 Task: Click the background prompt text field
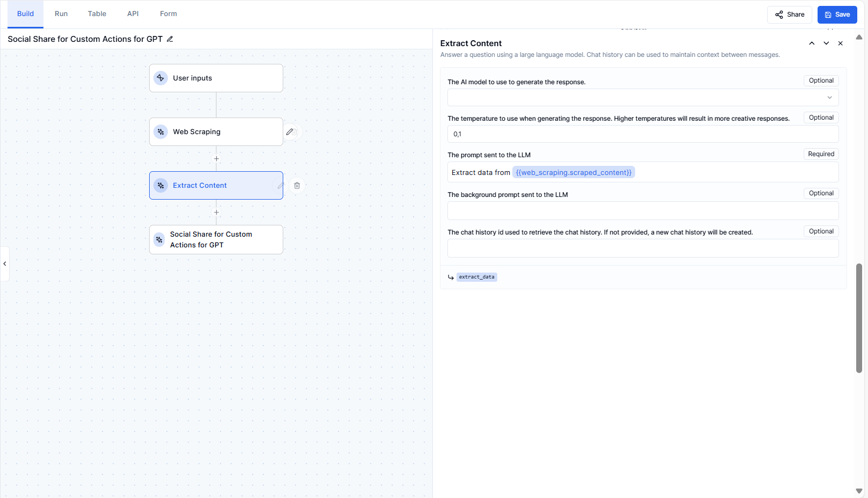pos(643,211)
